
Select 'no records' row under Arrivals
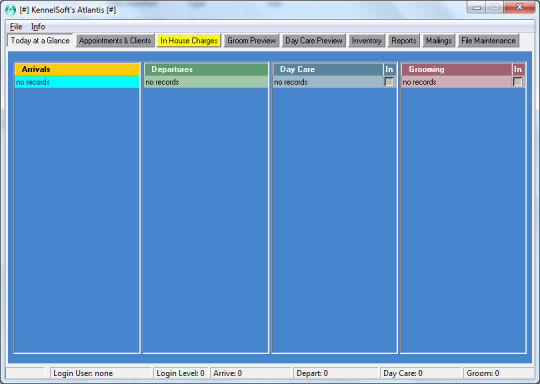coord(77,82)
